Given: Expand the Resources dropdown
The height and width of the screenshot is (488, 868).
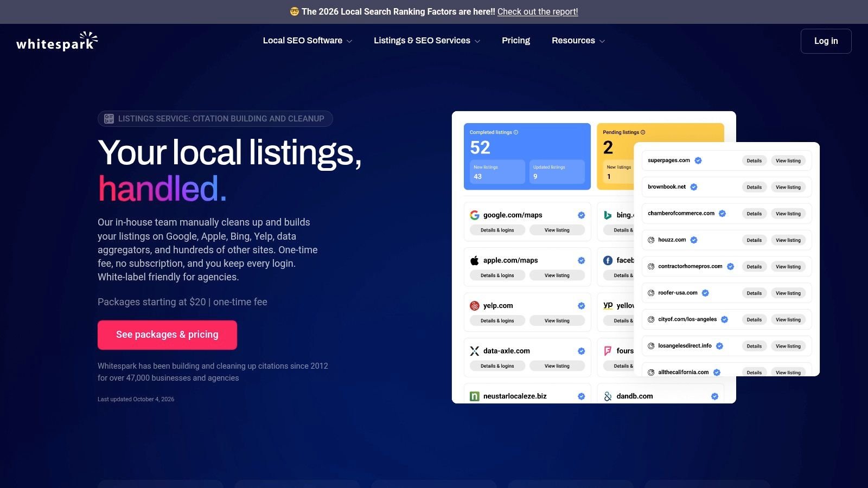Looking at the screenshot, I should pos(578,41).
